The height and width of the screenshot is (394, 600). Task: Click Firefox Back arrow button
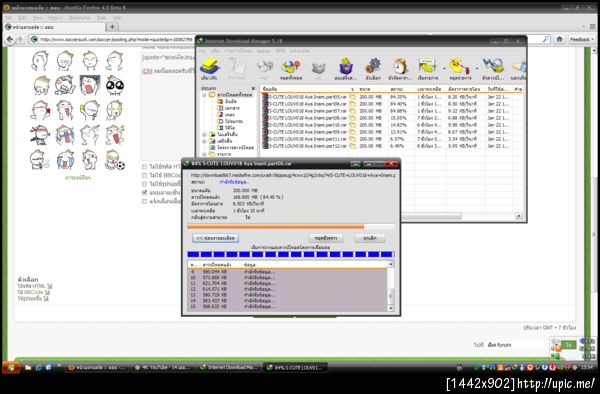(x=10, y=39)
